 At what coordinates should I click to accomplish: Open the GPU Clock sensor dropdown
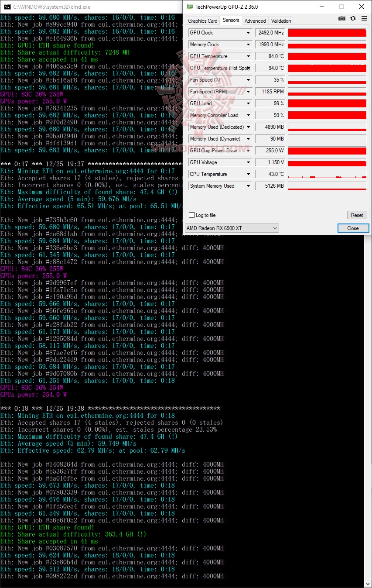(x=249, y=33)
